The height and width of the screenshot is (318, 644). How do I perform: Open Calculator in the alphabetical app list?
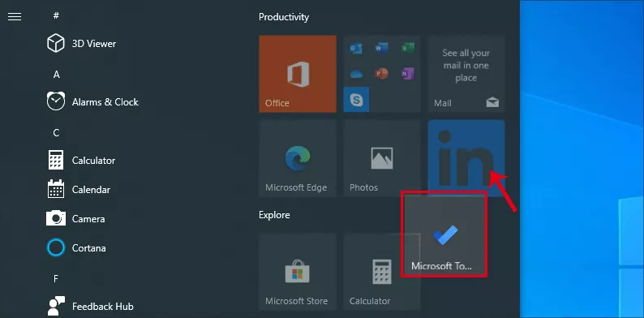(x=81, y=161)
